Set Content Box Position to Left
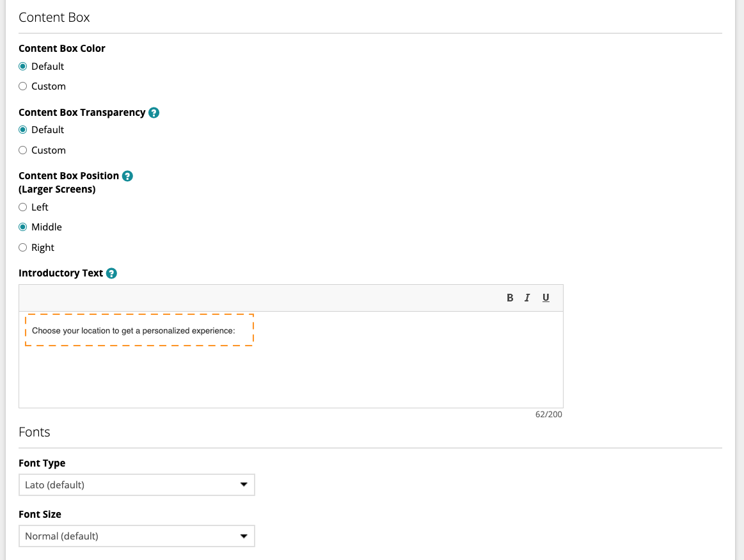Viewport: 744px width, 560px height. (23, 207)
